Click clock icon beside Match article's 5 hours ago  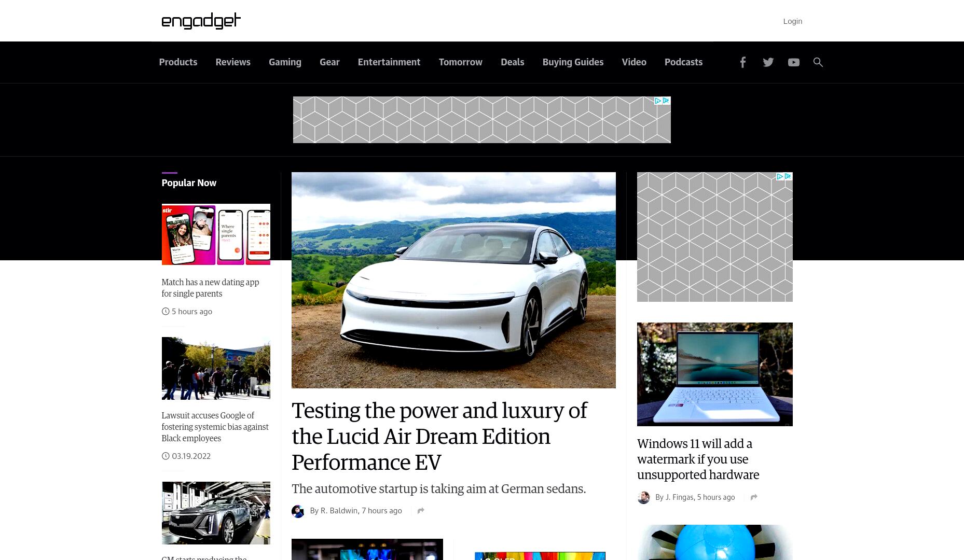coord(166,312)
